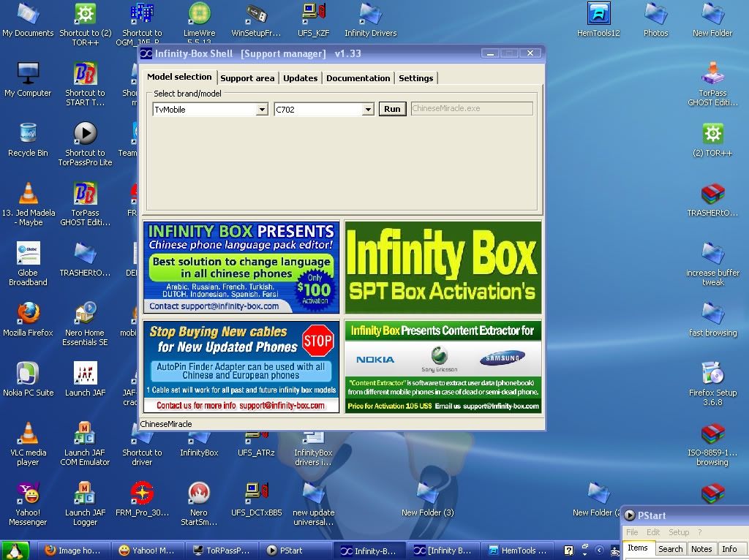Image resolution: width=749 pixels, height=560 pixels.
Task: Select the HemTools12 desktop icon
Action: click(598, 19)
